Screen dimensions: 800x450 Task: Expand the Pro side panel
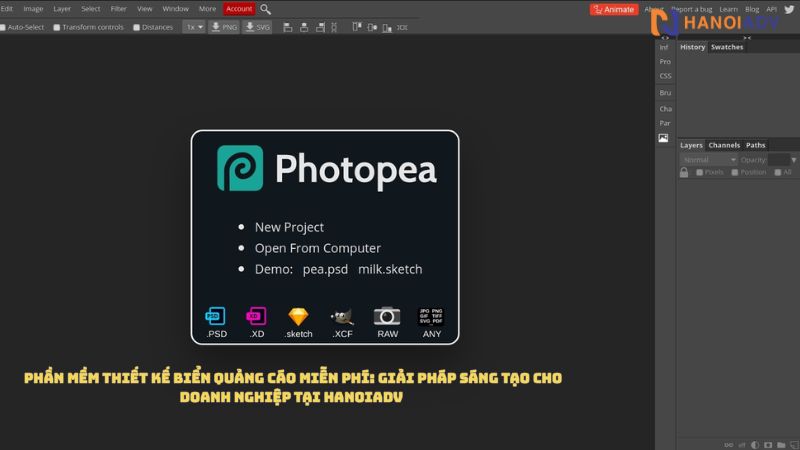tap(665, 62)
